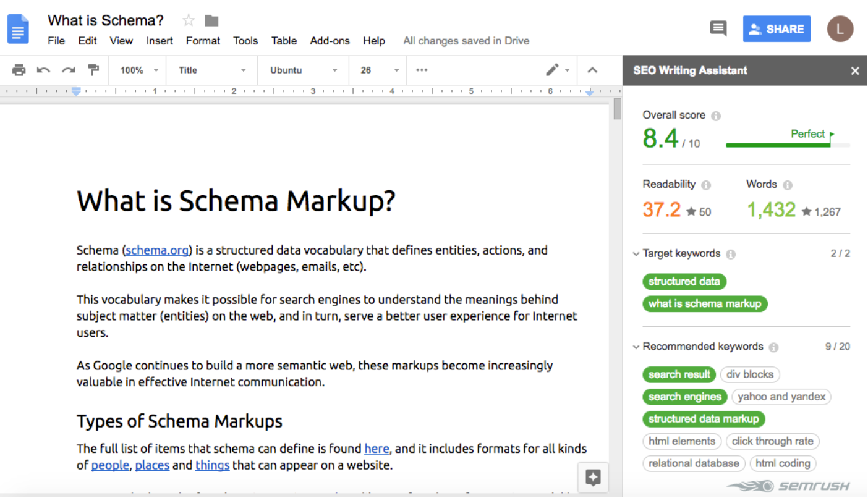Viewport: 868px width, 498px height.
Task: Toggle the 'click through rate' keyword tag
Action: [772, 441]
